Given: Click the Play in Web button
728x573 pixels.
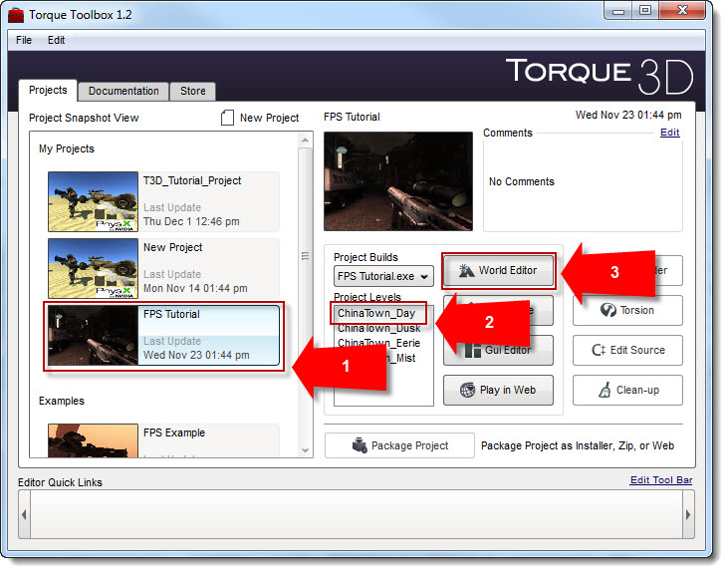Looking at the screenshot, I should tap(498, 390).
